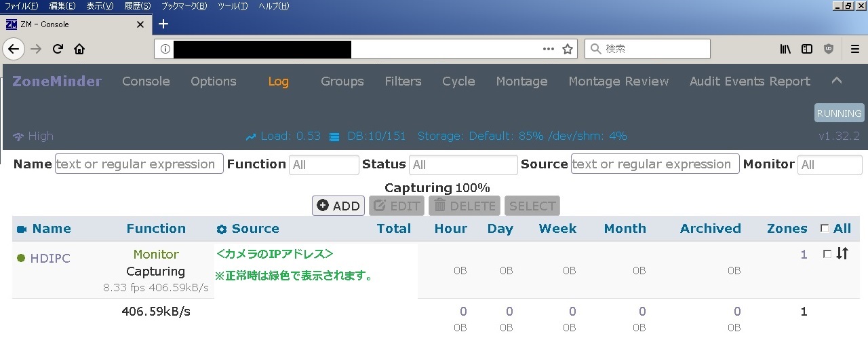The image size is (868, 353).
Task: Open Groups in the navbar
Action: [x=342, y=81]
